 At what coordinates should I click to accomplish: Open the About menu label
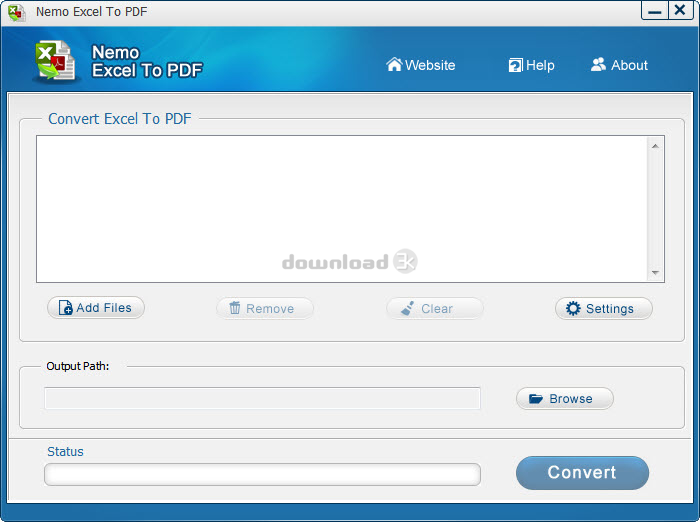[629, 65]
